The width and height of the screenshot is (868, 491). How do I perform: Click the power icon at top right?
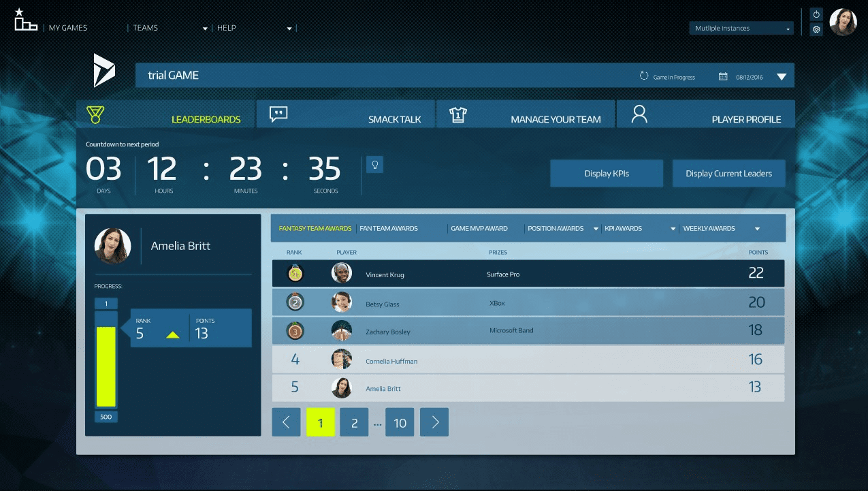pyautogui.click(x=816, y=14)
